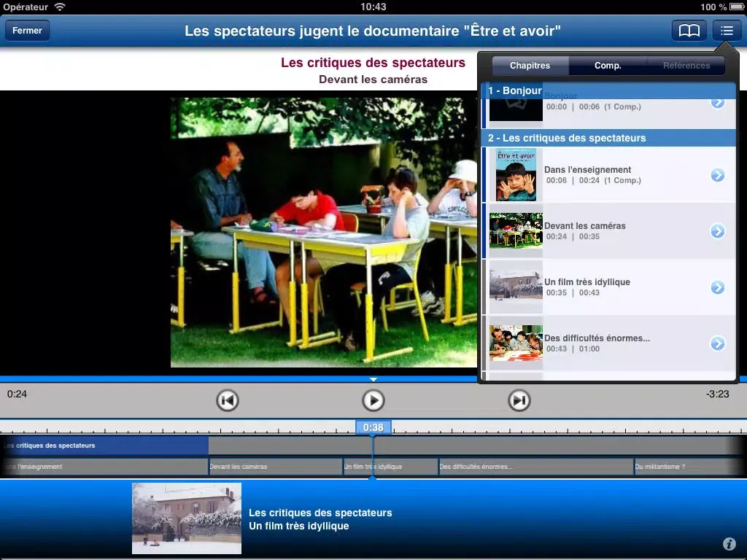Screen dimensions: 747x560
Task: Tap the Wi-Fi icon in status bar
Action: [x=60, y=7]
